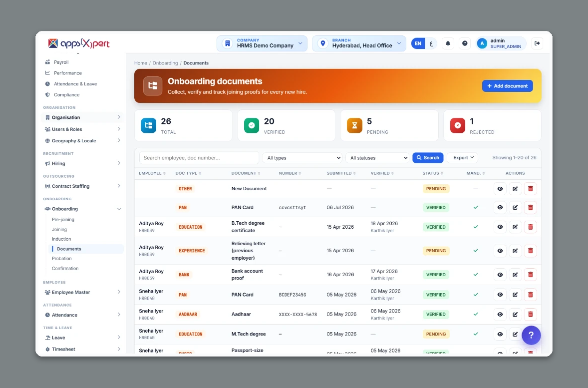This screenshot has width=588, height=388.
Task: Switch language to EN
Action: (418, 43)
